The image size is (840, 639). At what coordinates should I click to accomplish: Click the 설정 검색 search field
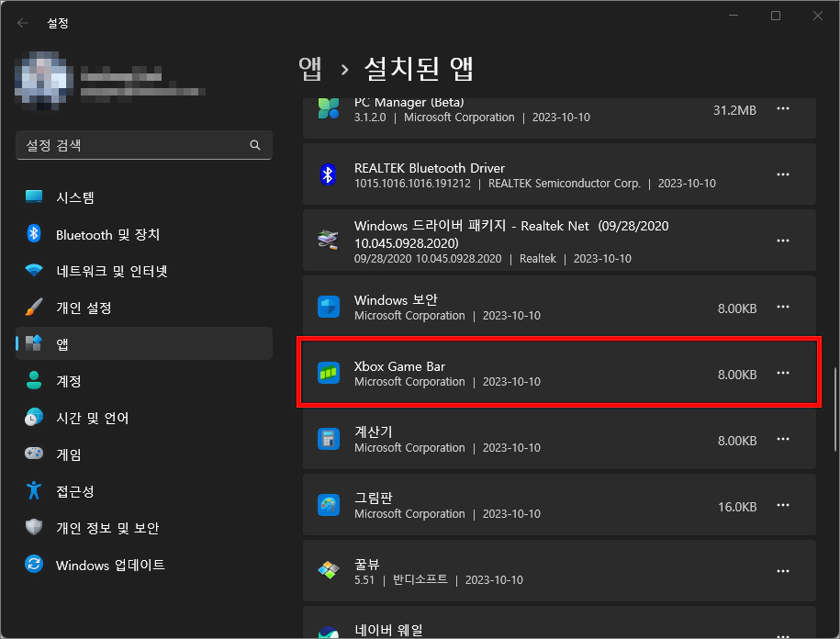tap(143, 145)
